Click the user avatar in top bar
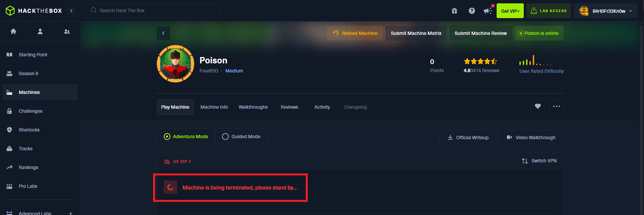 pyautogui.click(x=584, y=11)
